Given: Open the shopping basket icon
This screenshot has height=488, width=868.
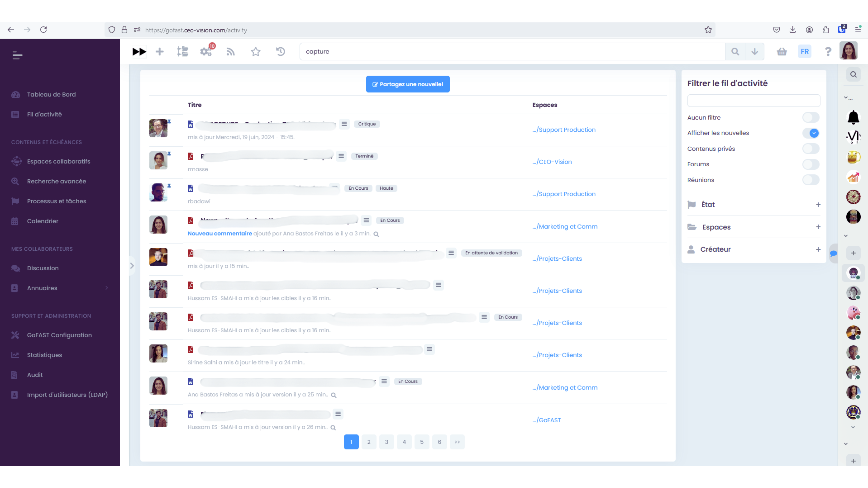Looking at the screenshot, I should (782, 51).
